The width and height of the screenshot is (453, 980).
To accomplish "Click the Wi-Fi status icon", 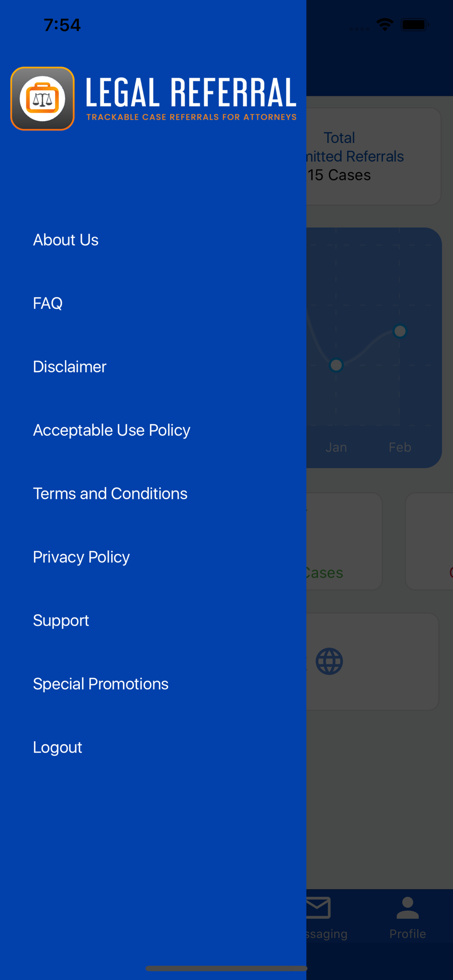I will click(x=385, y=24).
